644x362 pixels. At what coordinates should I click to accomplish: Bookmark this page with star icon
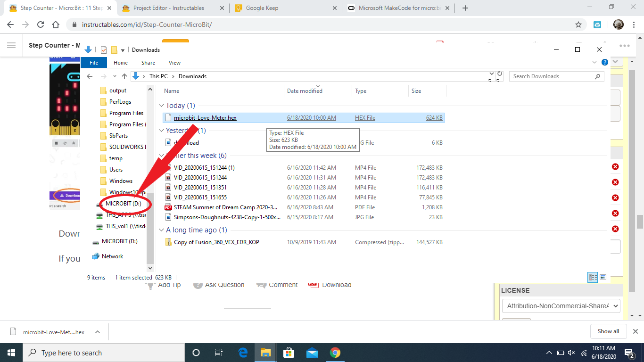click(578, 25)
